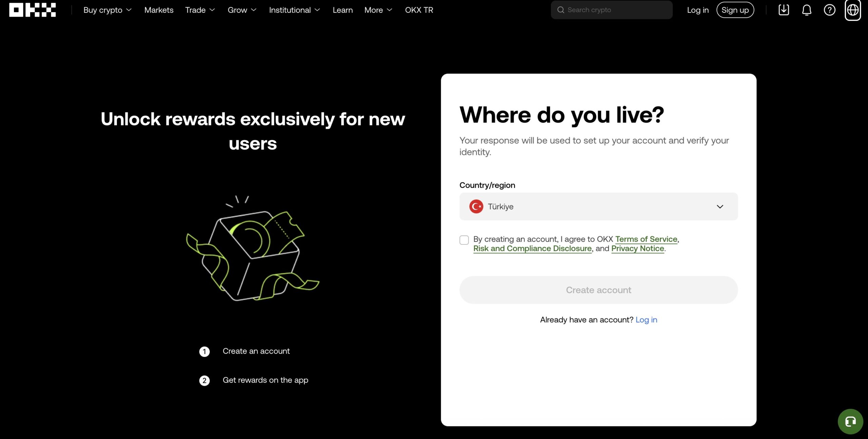Open the Terms of Service link

click(x=646, y=239)
